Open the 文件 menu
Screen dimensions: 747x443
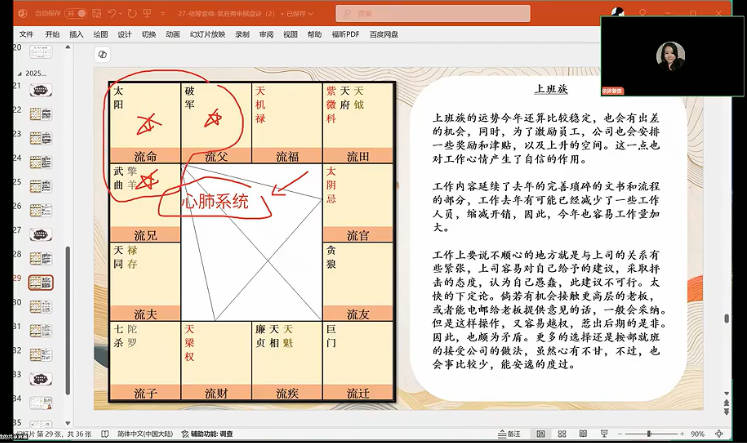pyautogui.click(x=26, y=34)
